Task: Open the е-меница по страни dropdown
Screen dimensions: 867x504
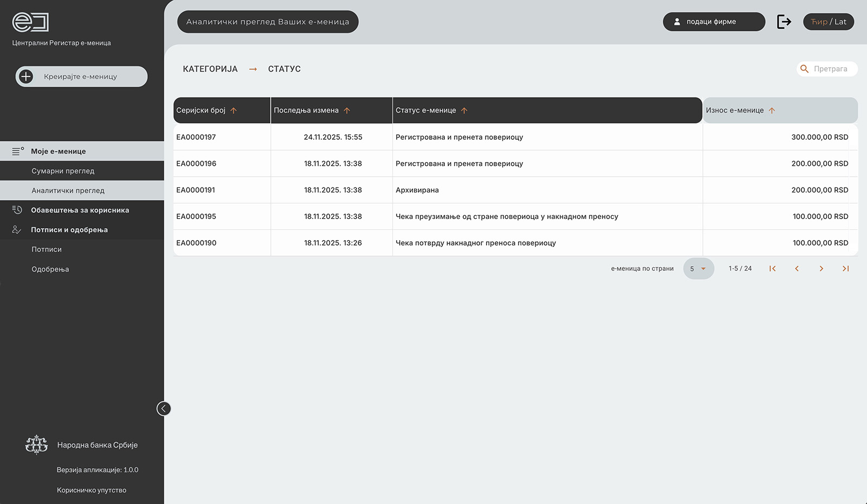Action: pyautogui.click(x=698, y=269)
